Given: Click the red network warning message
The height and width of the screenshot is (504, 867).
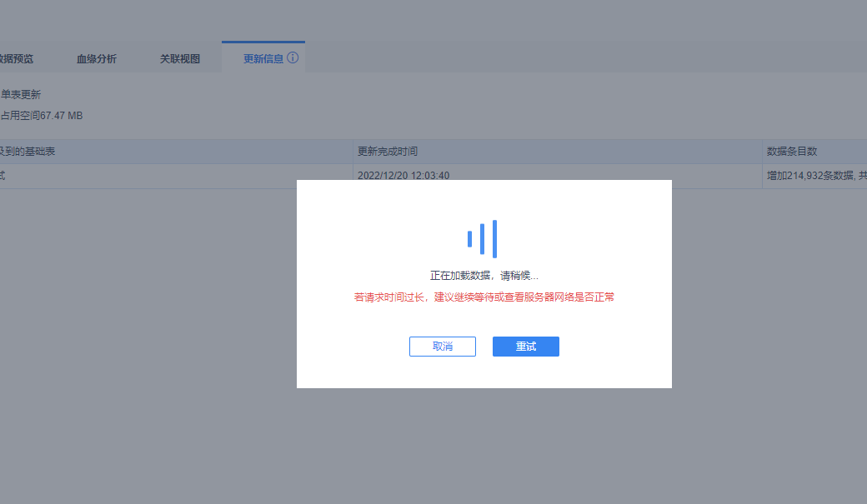Looking at the screenshot, I should [x=484, y=297].
